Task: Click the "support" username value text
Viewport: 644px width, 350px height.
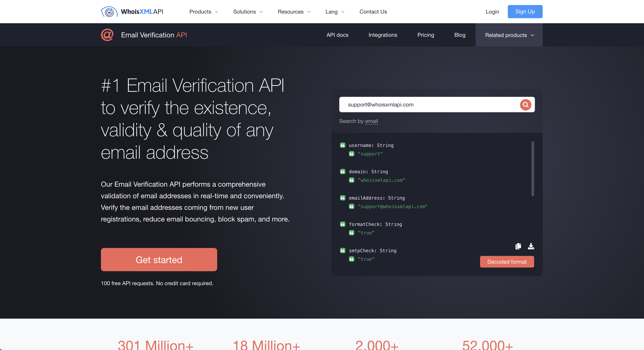Action: pos(370,154)
